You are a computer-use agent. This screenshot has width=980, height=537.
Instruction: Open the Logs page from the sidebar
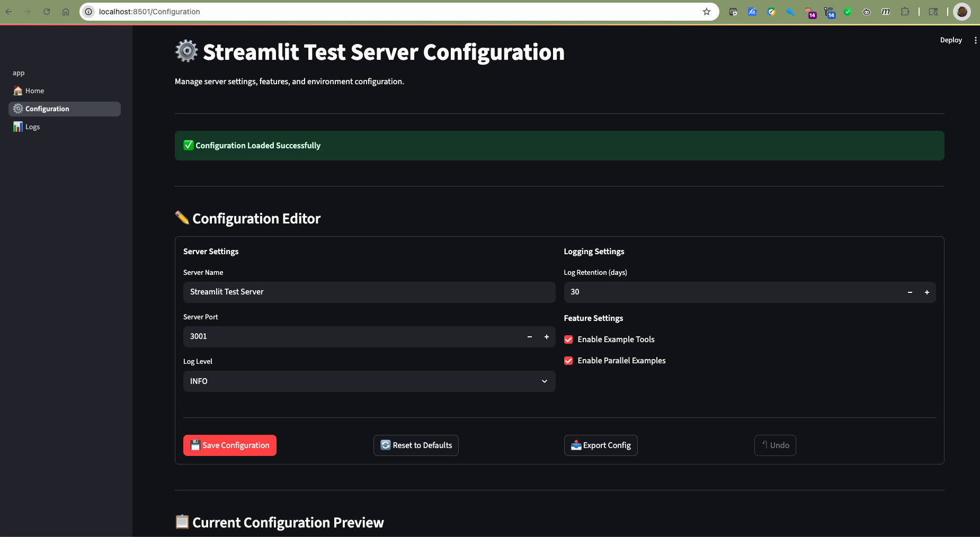click(x=32, y=127)
